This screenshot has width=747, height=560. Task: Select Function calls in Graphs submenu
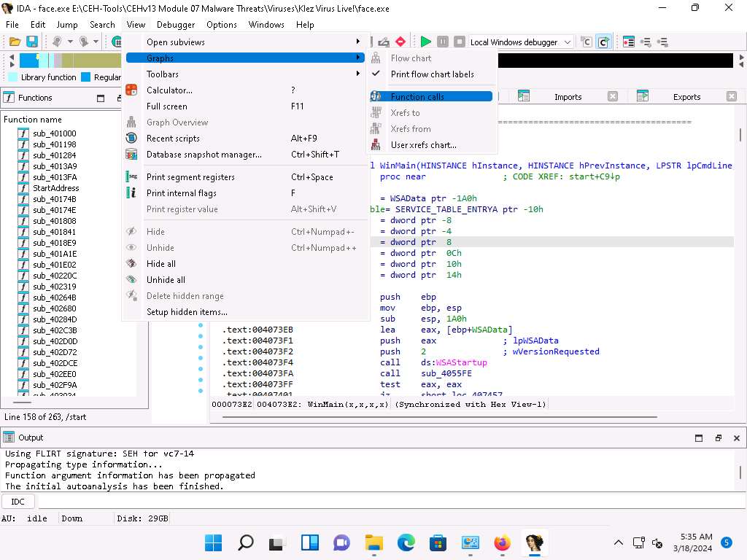coord(417,97)
